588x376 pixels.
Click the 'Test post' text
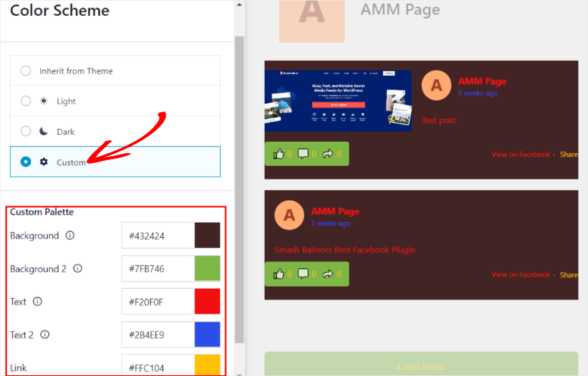[439, 121]
